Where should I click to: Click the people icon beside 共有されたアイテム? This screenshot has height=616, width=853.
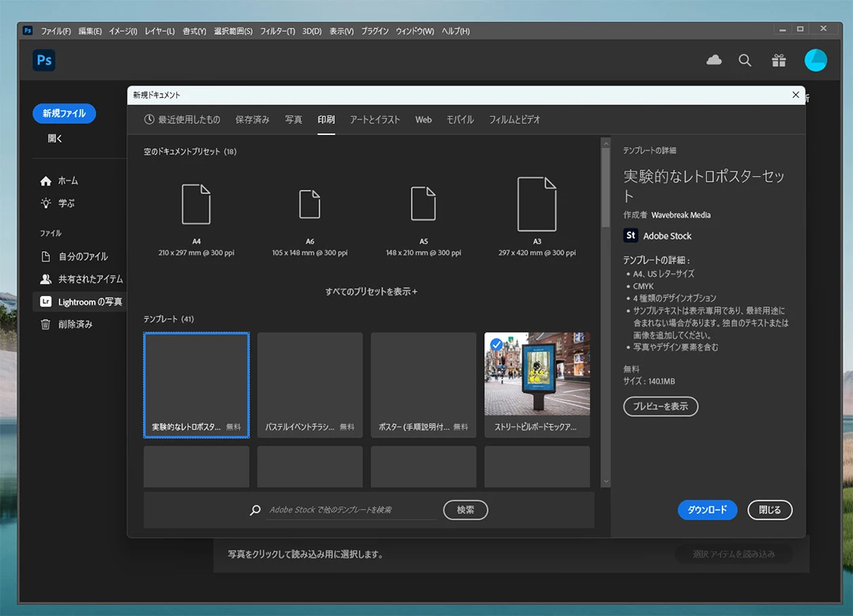pyautogui.click(x=46, y=279)
